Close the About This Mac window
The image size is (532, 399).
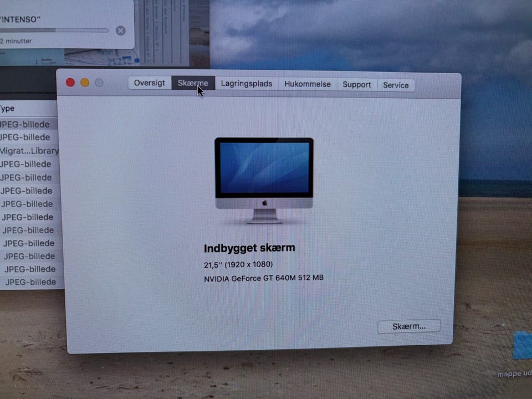tap(70, 83)
